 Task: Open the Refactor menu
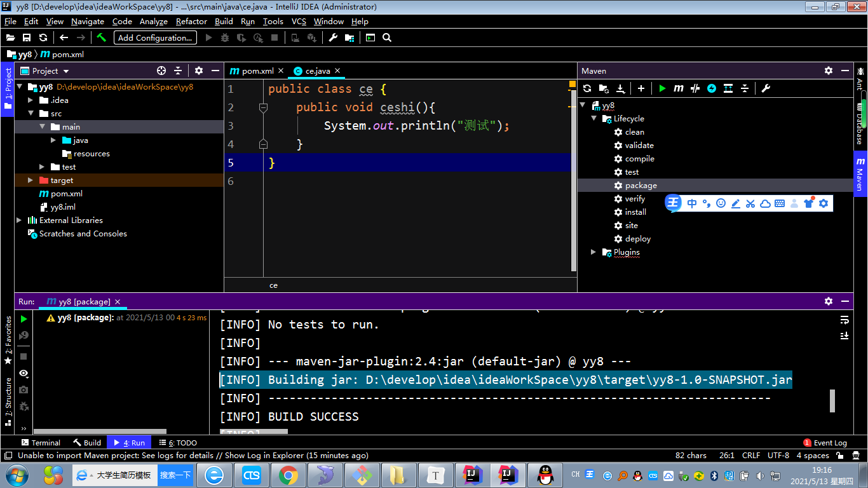(x=191, y=21)
